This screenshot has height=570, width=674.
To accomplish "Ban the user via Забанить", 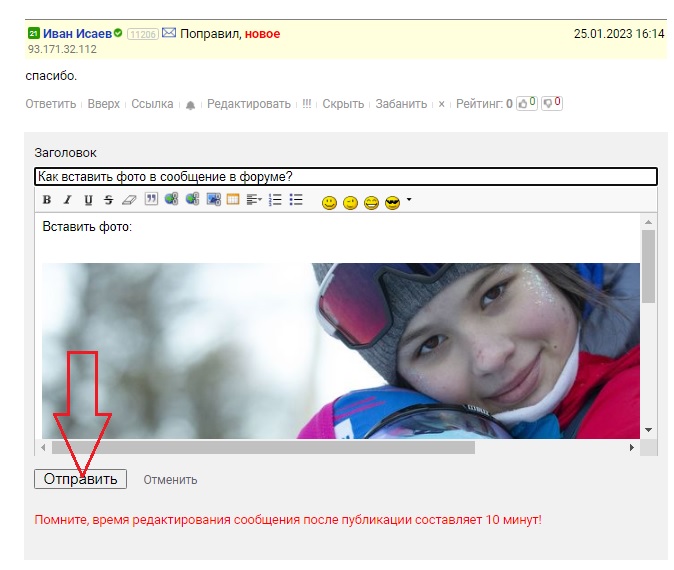I will click(x=401, y=104).
